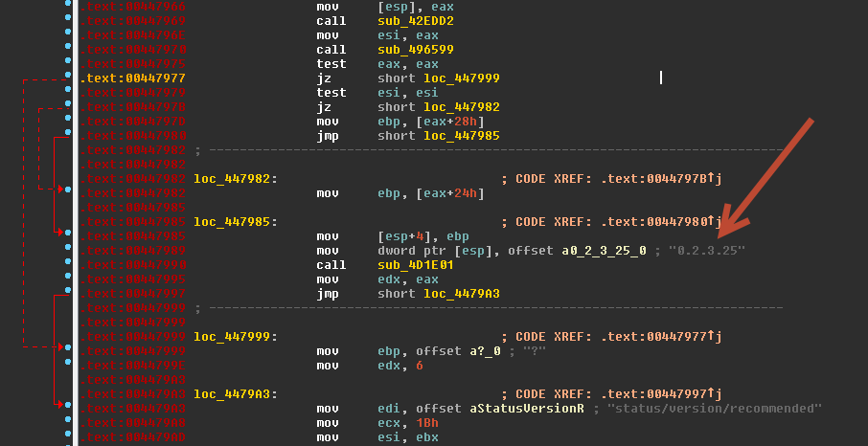The image size is (868, 446).
Task: Click immediate value 6 in mov edx
Action: coord(420,366)
